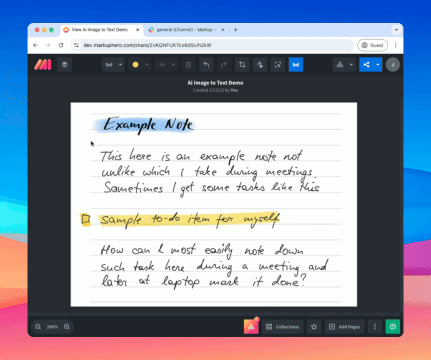Select the Crop tool
This screenshot has height=360, width=431.
pos(242,65)
